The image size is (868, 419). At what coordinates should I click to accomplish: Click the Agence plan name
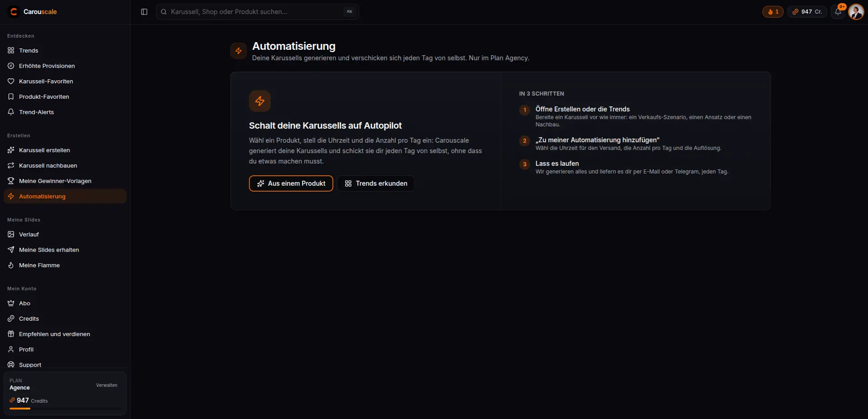point(20,388)
